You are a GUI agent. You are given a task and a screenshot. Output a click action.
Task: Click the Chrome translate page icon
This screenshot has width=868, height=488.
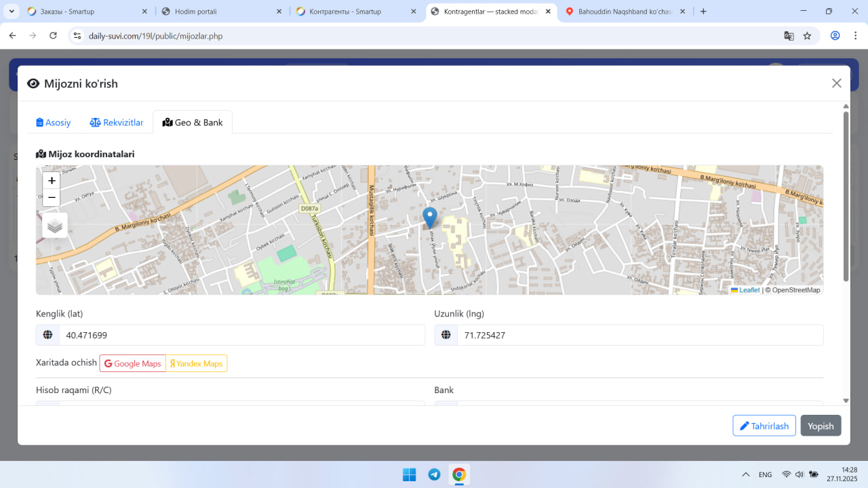coord(789,36)
